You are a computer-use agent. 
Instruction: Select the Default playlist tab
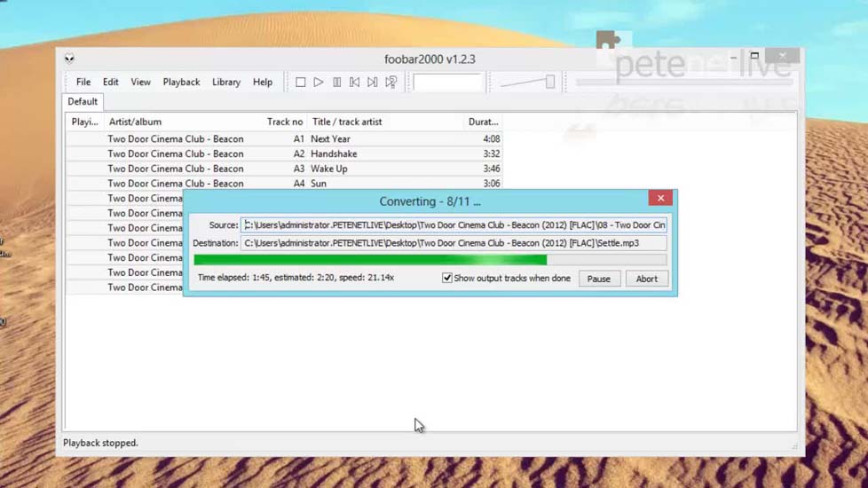coord(83,102)
